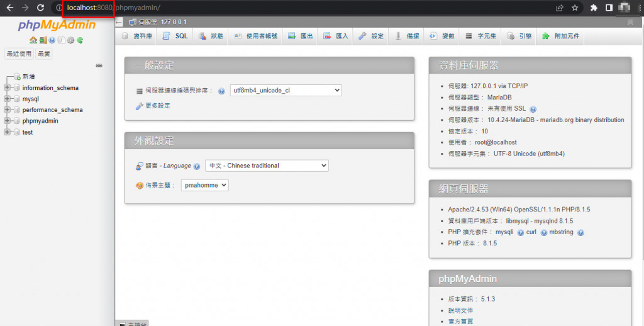Screen dimensions: 644x326
Task: Click the root@localhost user text
Action: click(x=496, y=142)
